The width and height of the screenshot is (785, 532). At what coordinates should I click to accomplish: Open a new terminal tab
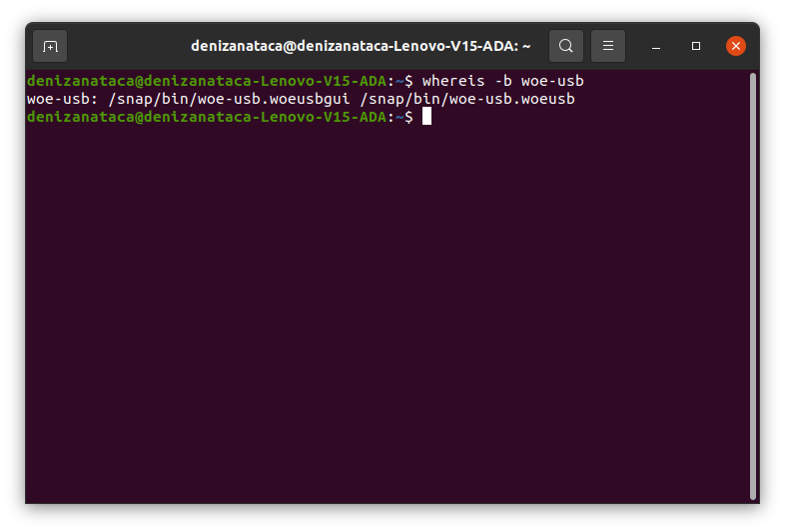pos(50,46)
